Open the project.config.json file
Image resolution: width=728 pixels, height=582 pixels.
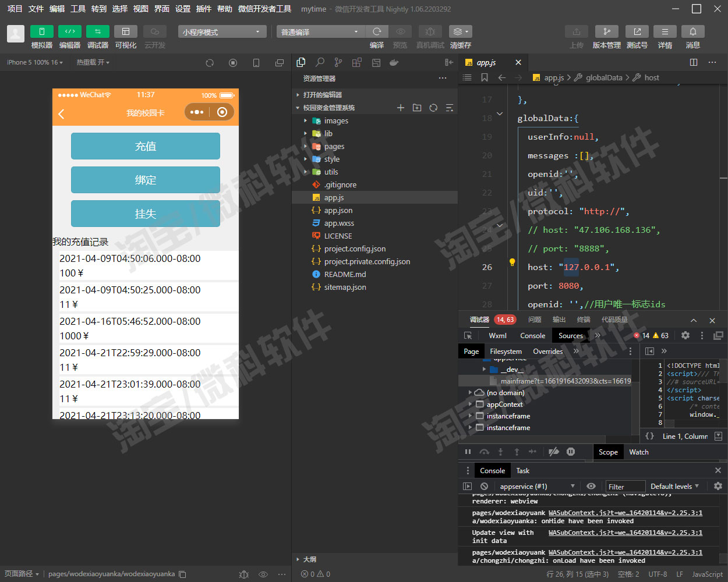(x=375, y=249)
